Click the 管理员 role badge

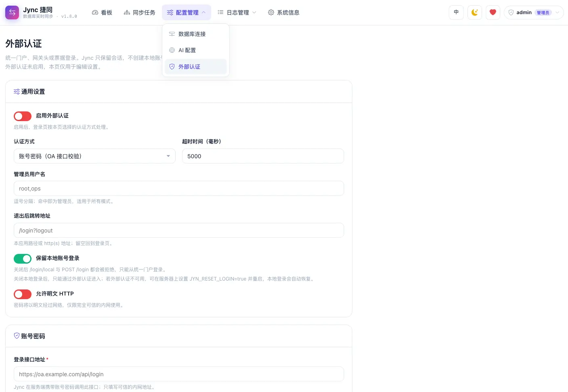(x=543, y=13)
